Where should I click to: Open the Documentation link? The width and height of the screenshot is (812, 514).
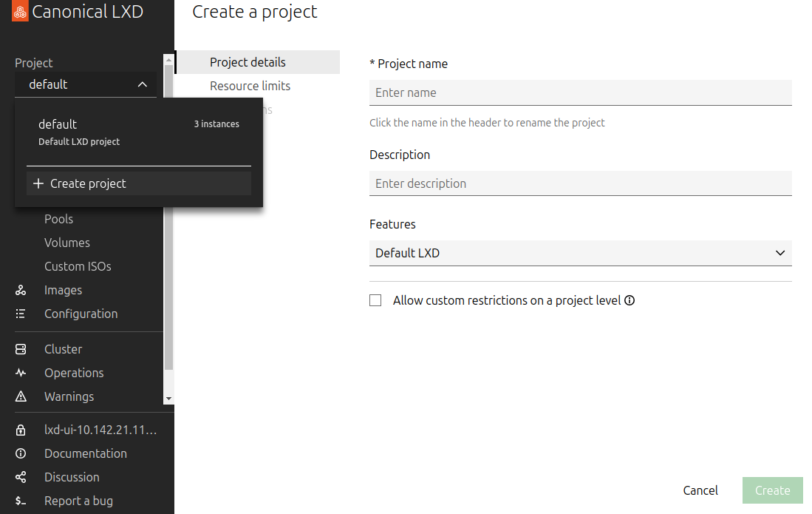click(85, 453)
